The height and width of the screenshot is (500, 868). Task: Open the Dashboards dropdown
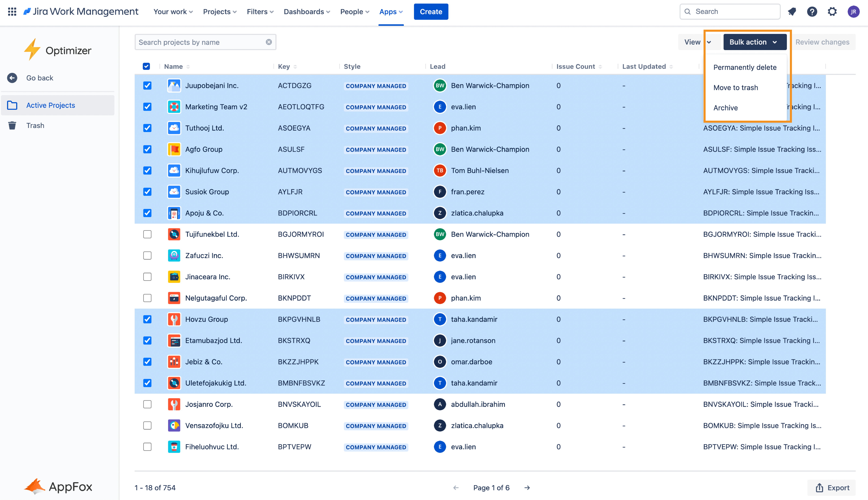(x=307, y=12)
